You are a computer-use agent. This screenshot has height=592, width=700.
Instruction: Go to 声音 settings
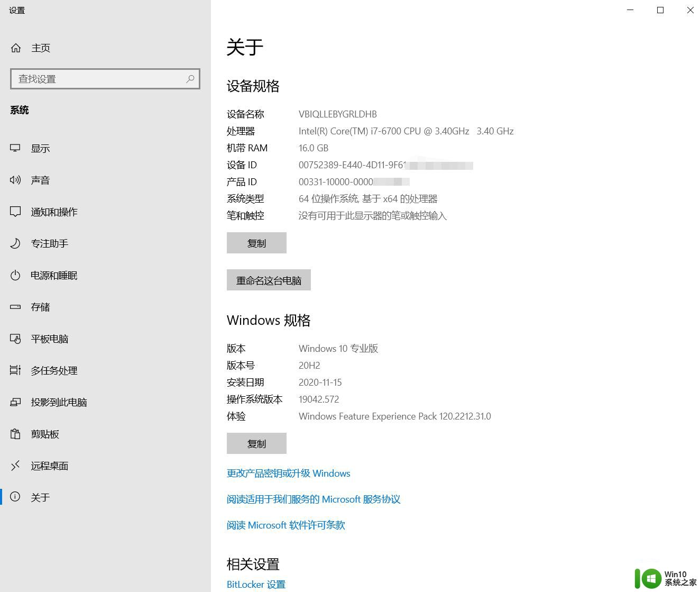point(105,180)
